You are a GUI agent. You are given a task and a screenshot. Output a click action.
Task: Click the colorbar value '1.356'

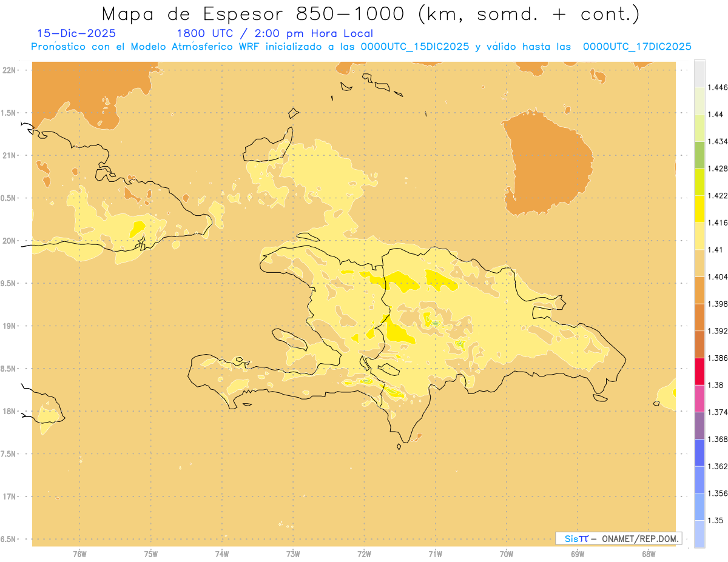(718, 493)
